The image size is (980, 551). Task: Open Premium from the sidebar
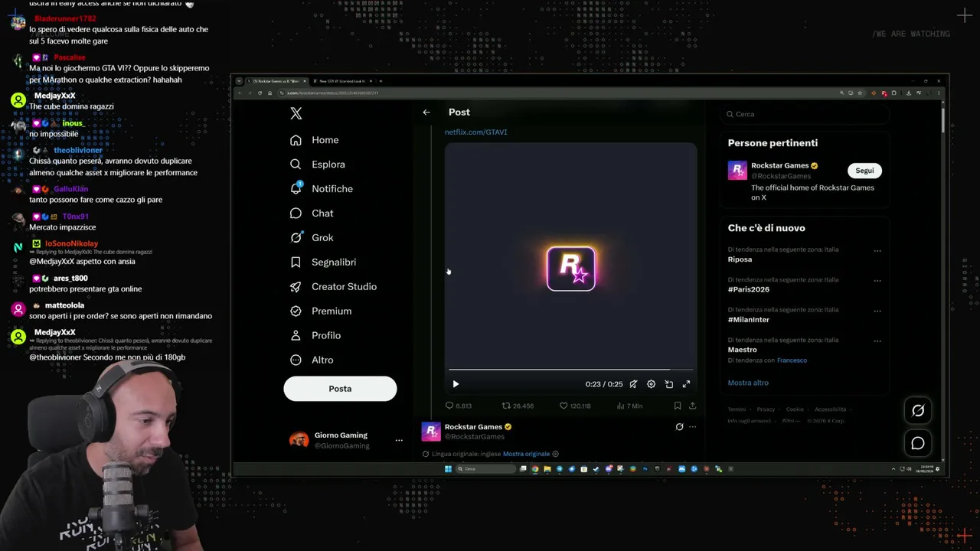(322, 311)
